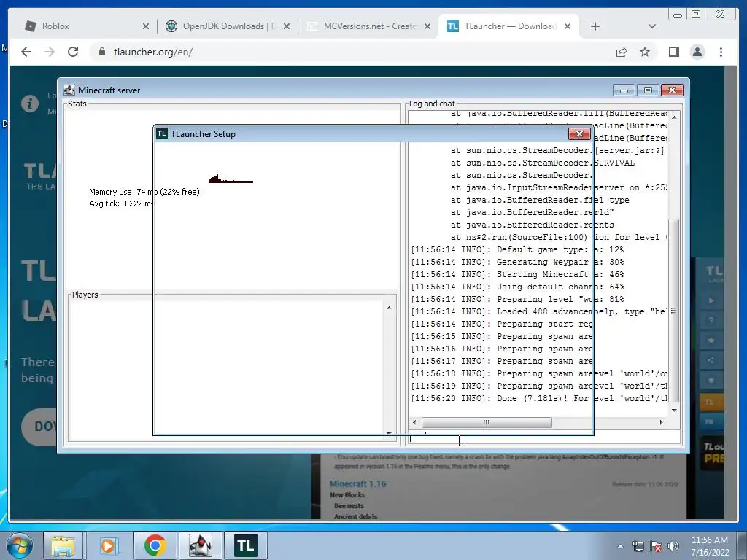Screen dimensions: 747x560
Task: Minimize the Chrome window
Action: click(678, 14)
